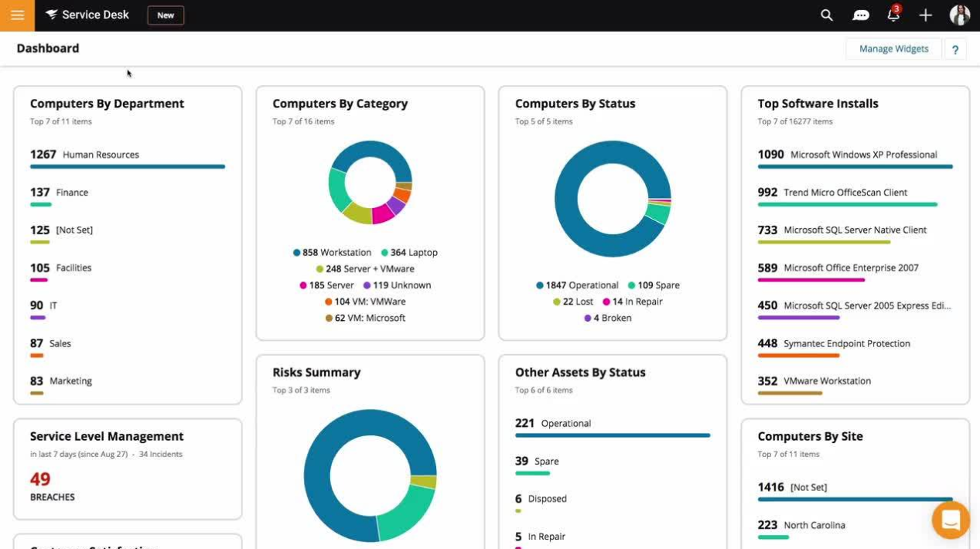Click the Computers By Department widget title
Screen dimensions: 980x549
click(x=107, y=104)
